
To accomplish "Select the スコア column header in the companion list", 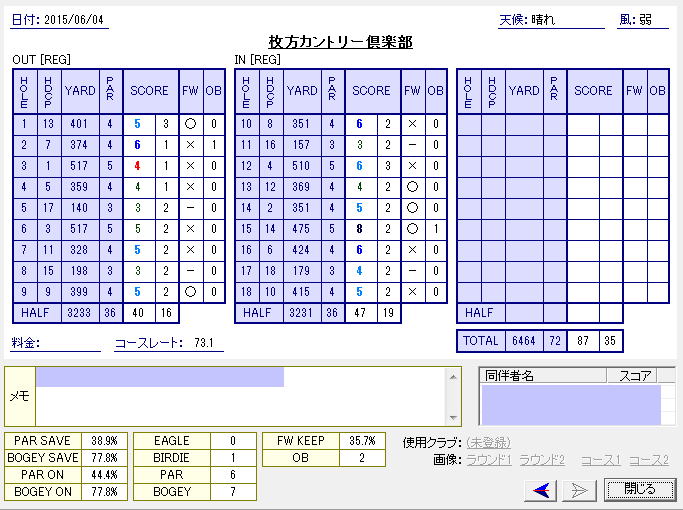I will 632,375.
